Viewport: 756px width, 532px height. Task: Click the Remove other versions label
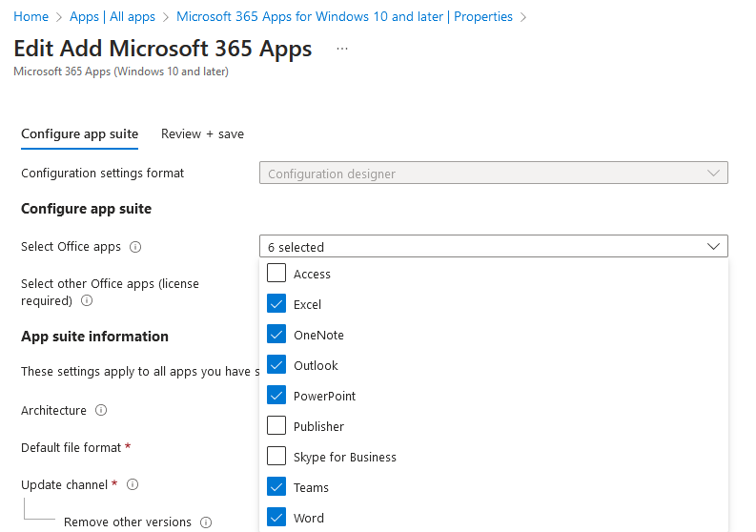128,522
